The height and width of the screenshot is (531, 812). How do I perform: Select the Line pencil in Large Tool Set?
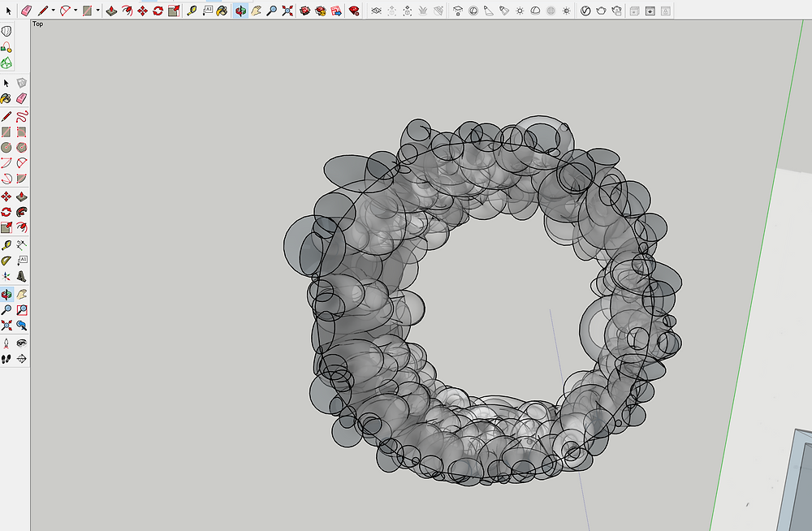[x=6, y=116]
